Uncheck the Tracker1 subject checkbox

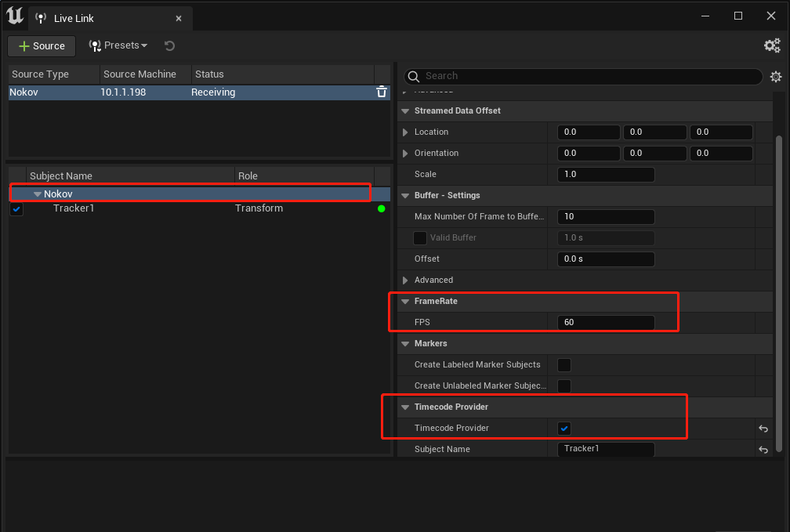point(16,208)
